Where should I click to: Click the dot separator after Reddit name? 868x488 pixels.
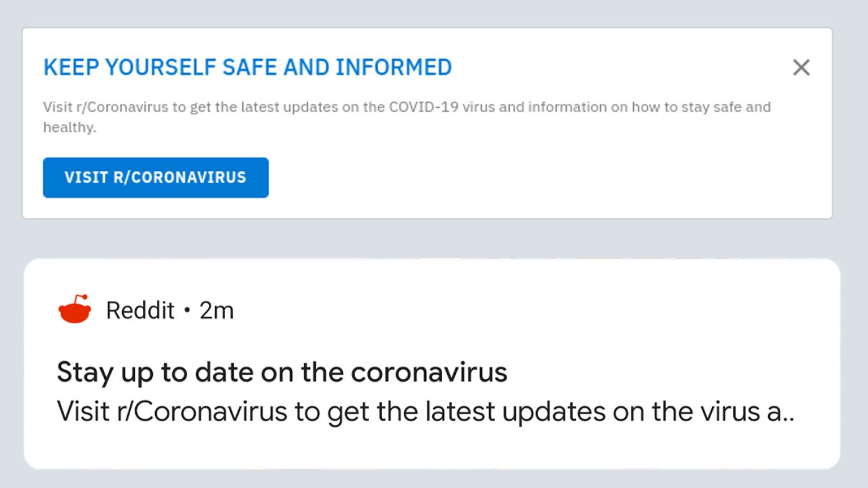(187, 310)
